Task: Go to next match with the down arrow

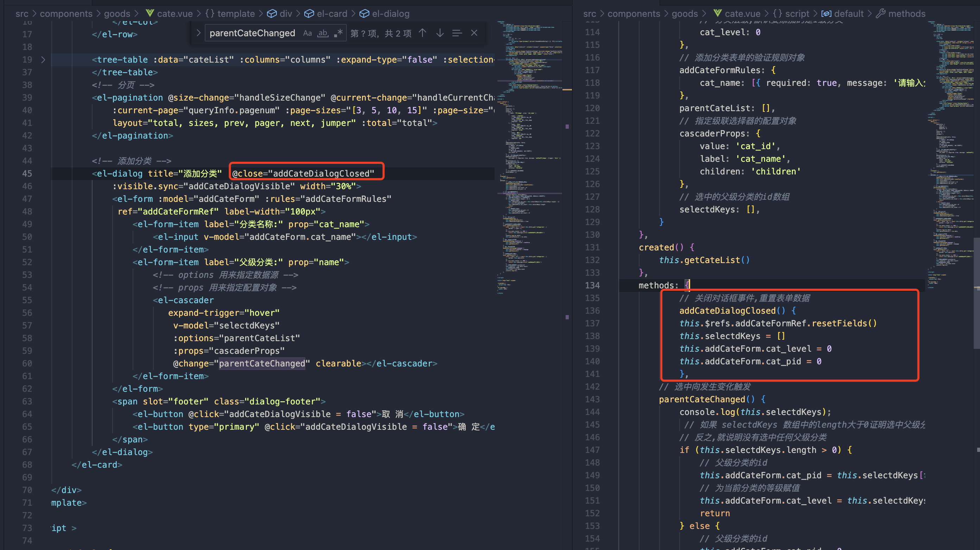Action: click(440, 33)
